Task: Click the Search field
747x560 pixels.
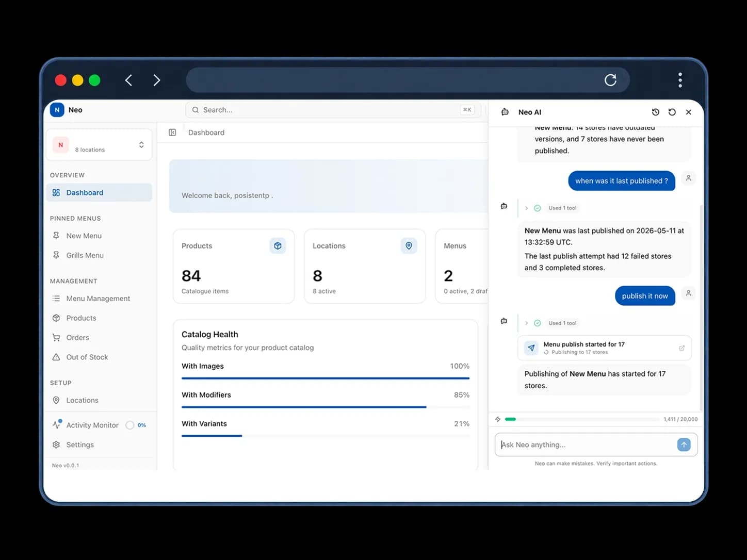Action: [x=333, y=110]
